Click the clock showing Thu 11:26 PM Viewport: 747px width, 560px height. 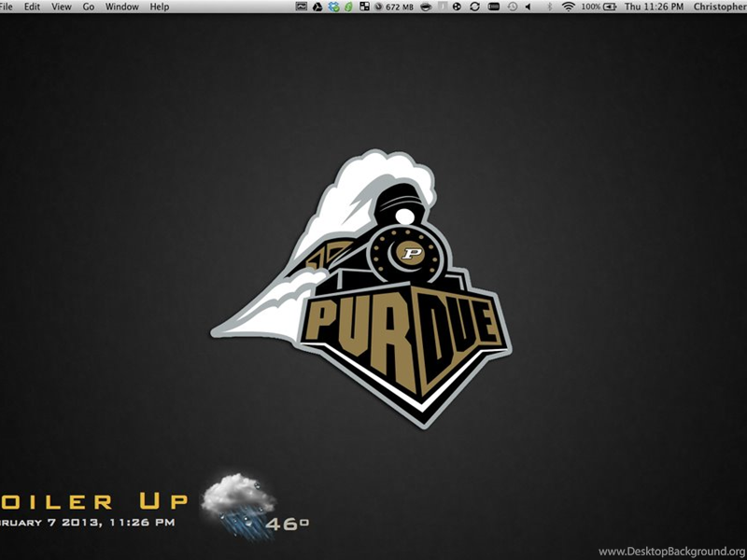click(x=655, y=7)
